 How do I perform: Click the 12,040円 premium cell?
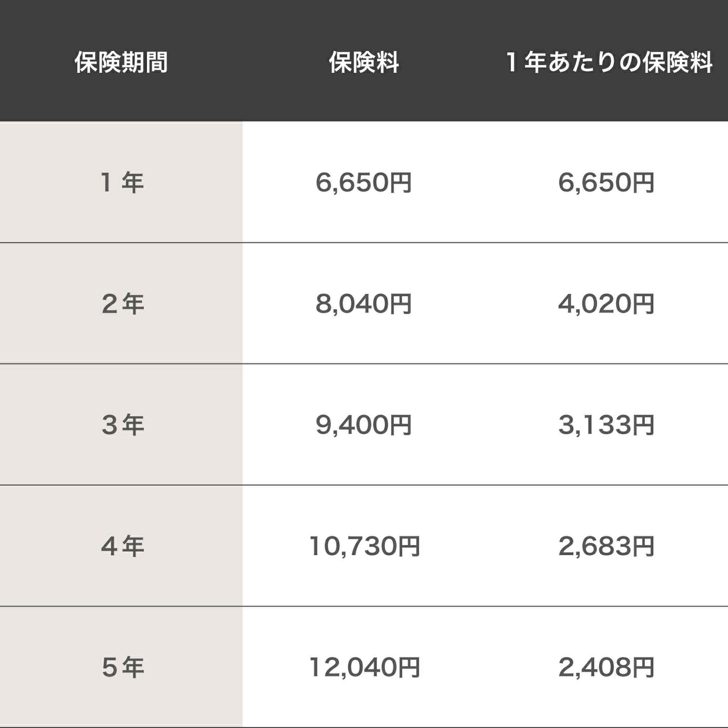(364, 667)
